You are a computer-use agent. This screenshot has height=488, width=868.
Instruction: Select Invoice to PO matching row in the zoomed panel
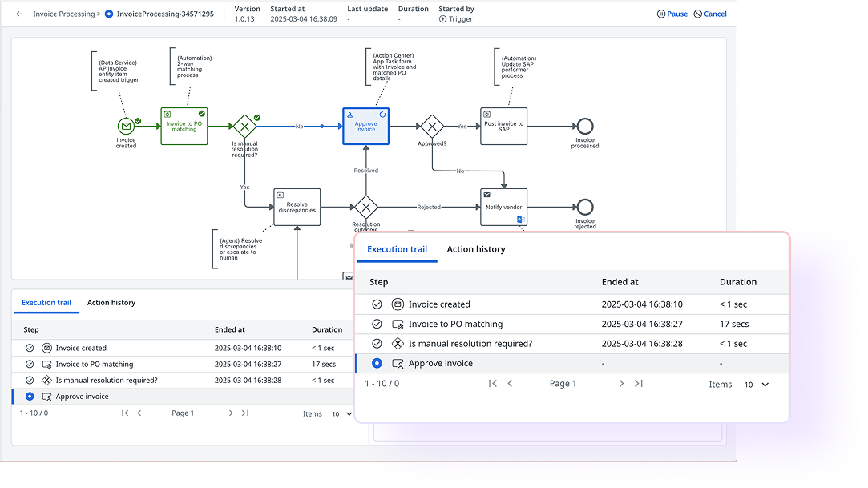[571, 325]
